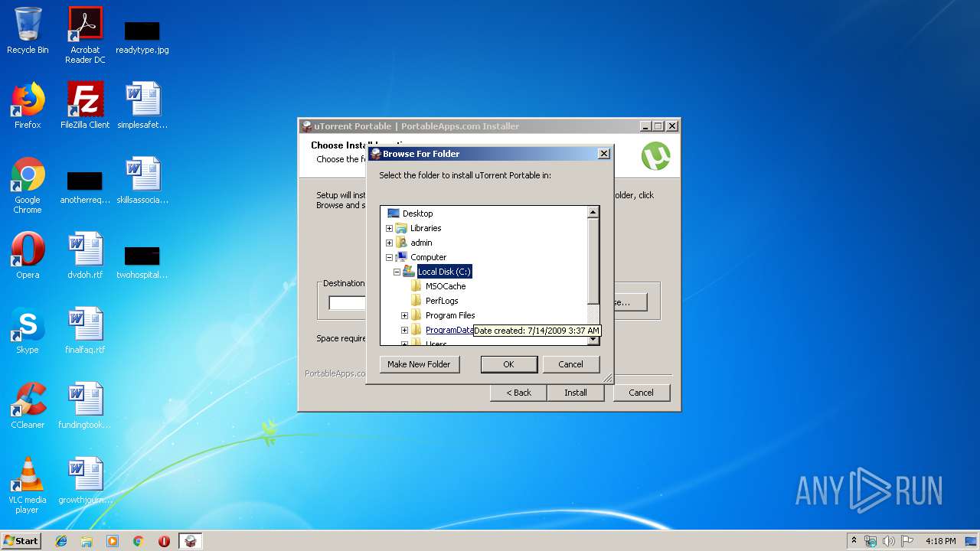Click the folder tree scrollbar thumb

coord(593,260)
